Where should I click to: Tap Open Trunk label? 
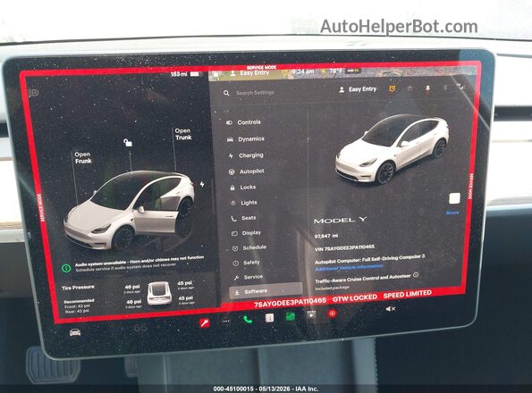coord(183,134)
